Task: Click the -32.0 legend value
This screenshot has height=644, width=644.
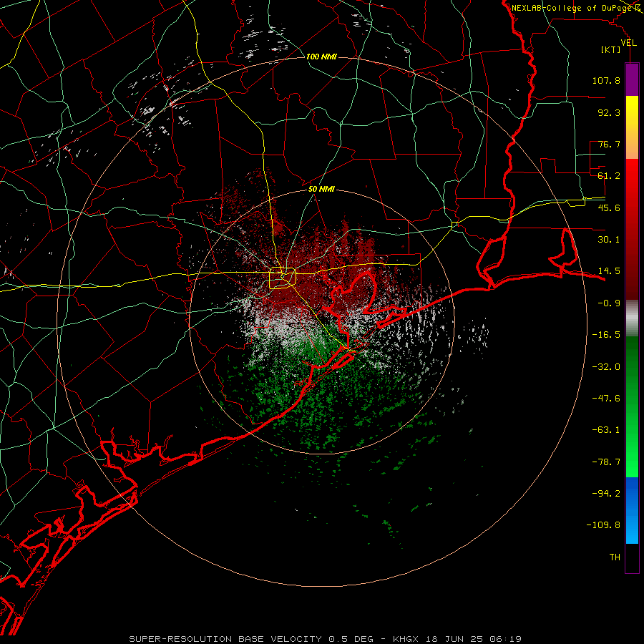Action: click(606, 367)
